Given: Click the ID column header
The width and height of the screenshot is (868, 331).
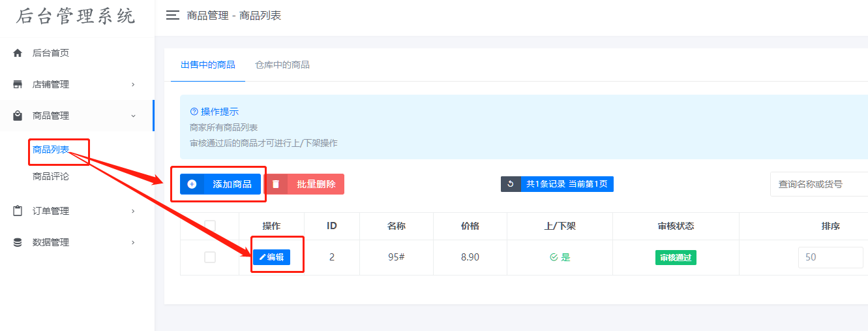Looking at the screenshot, I should pyautogui.click(x=331, y=226).
